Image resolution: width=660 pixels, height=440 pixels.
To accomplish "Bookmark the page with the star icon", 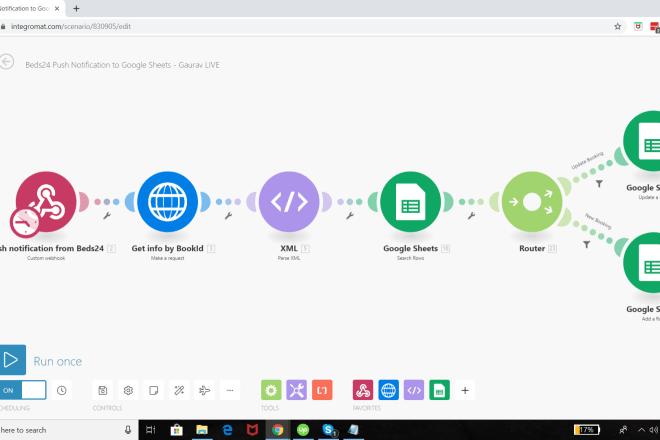I will 617,27.
